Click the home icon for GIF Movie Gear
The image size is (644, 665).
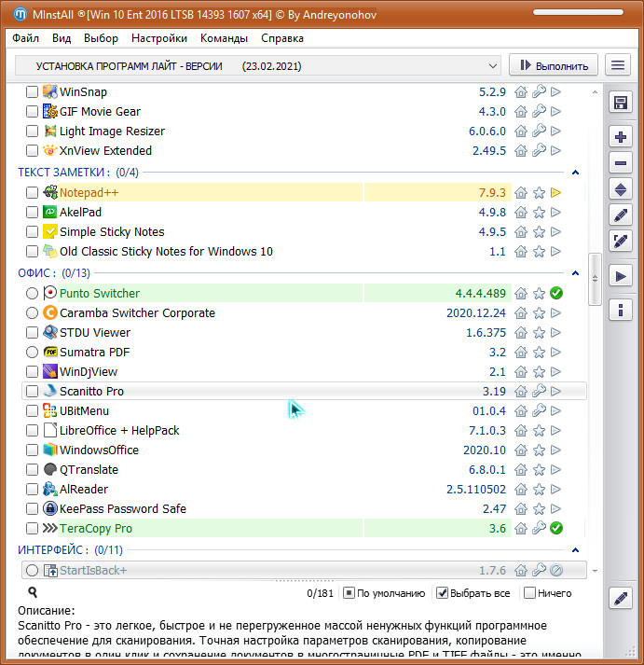(521, 112)
